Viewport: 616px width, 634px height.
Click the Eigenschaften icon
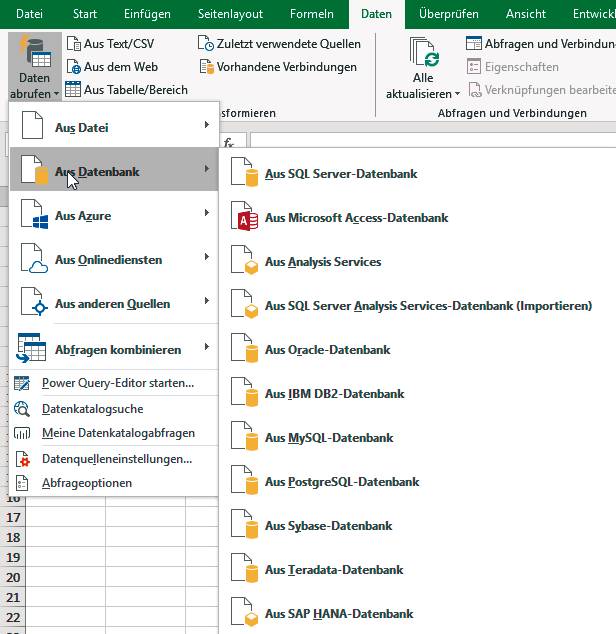tap(474, 67)
